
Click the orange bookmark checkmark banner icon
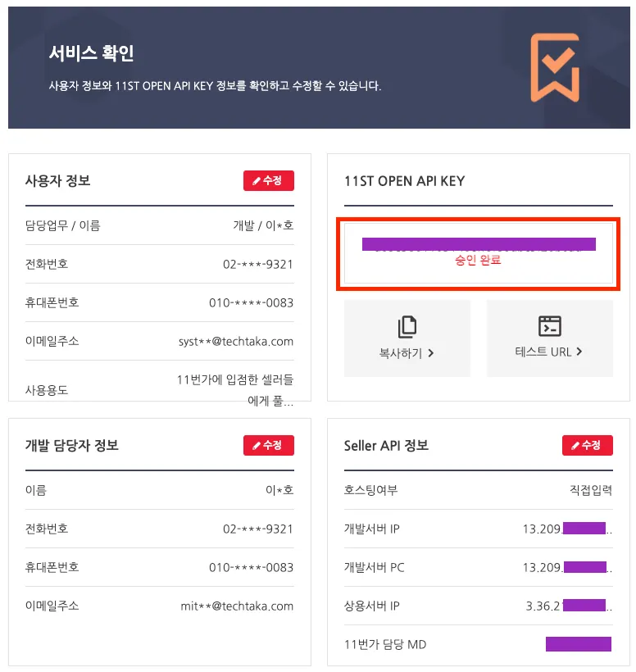point(555,67)
